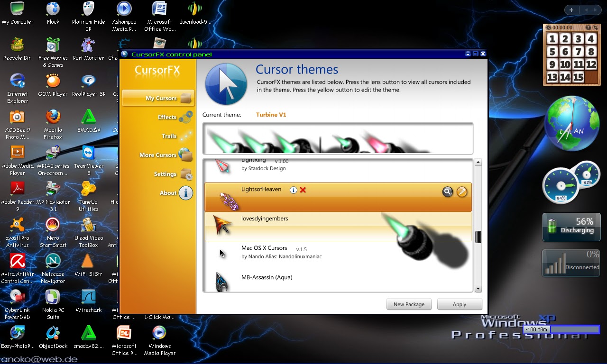Open the About panel in CursorFX
This screenshot has width=607, height=364.
168,193
